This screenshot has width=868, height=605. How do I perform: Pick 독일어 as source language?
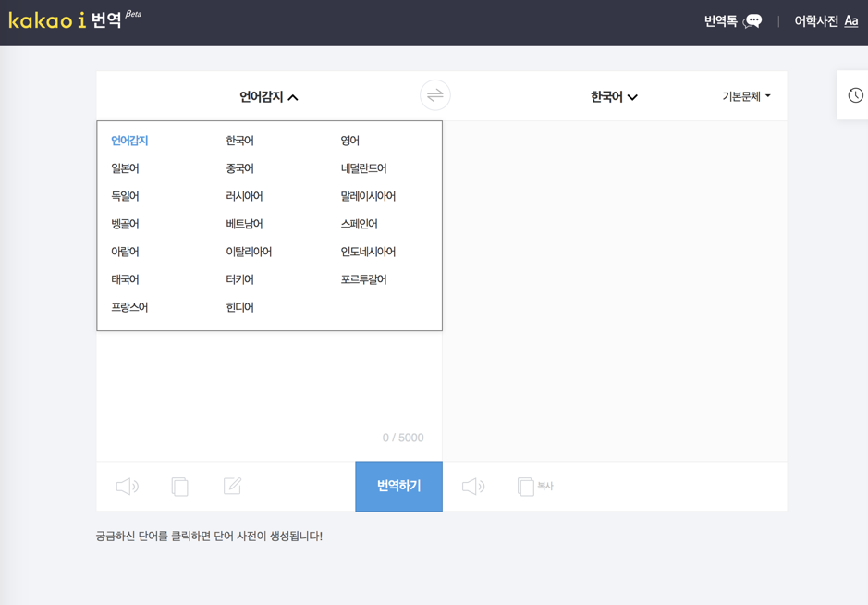pos(125,196)
